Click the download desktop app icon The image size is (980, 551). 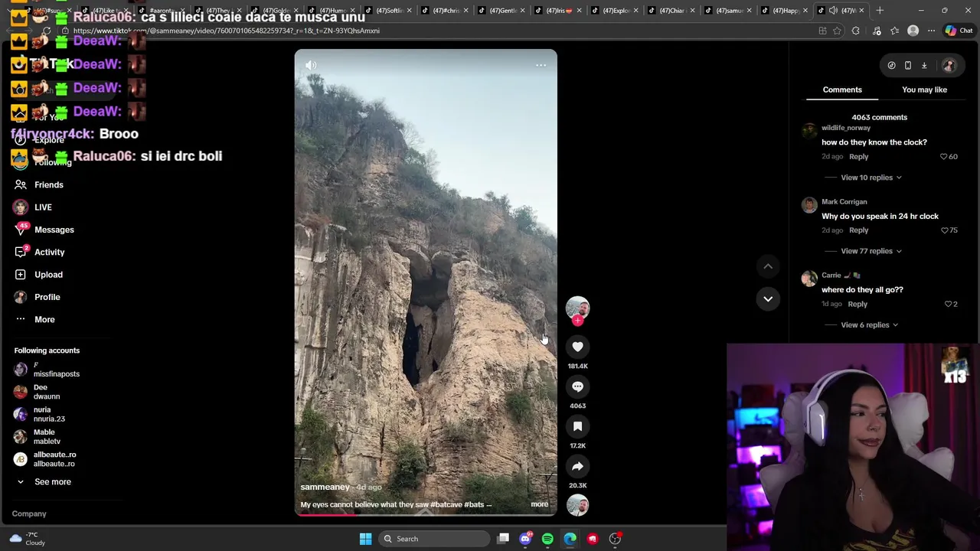coord(924,66)
